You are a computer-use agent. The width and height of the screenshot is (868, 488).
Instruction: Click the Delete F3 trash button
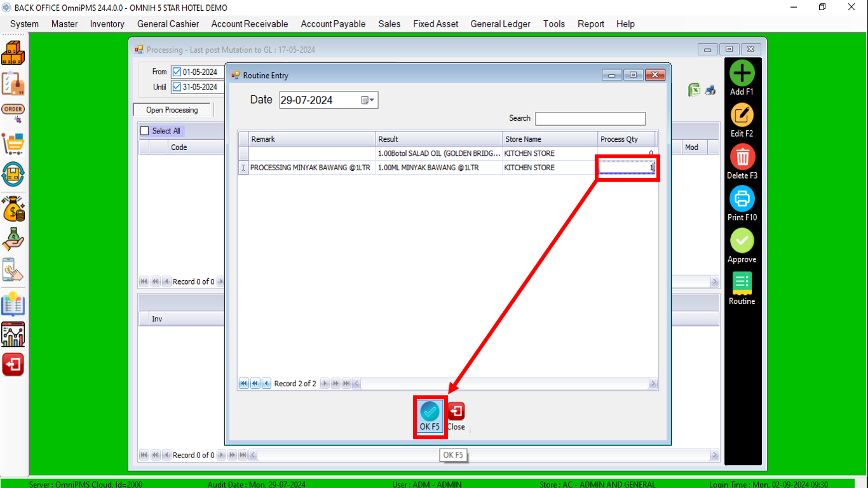click(x=742, y=162)
